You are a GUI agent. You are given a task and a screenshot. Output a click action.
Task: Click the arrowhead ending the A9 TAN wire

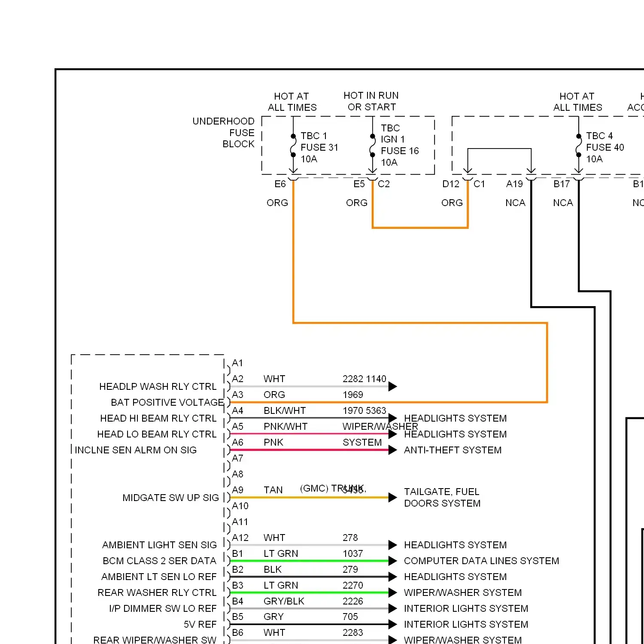pos(392,498)
